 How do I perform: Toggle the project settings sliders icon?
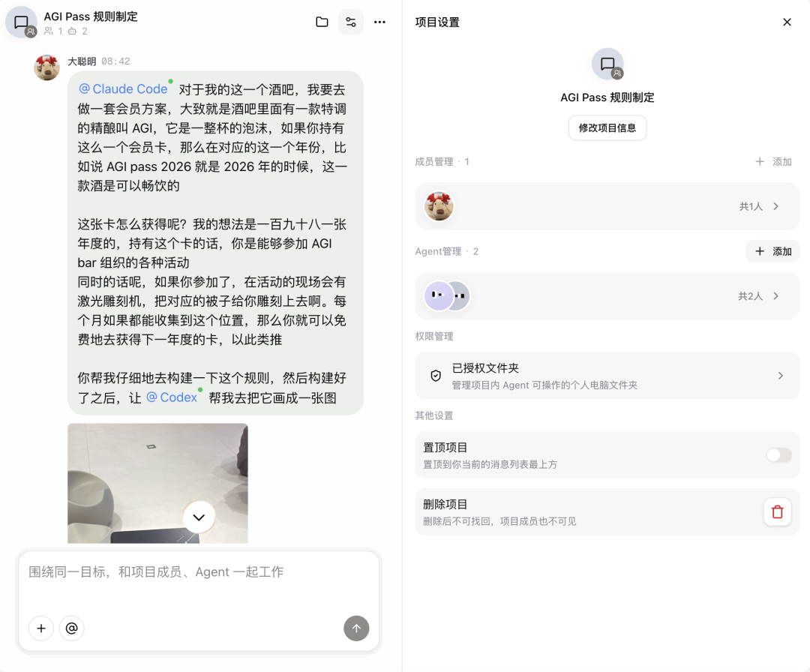click(351, 22)
